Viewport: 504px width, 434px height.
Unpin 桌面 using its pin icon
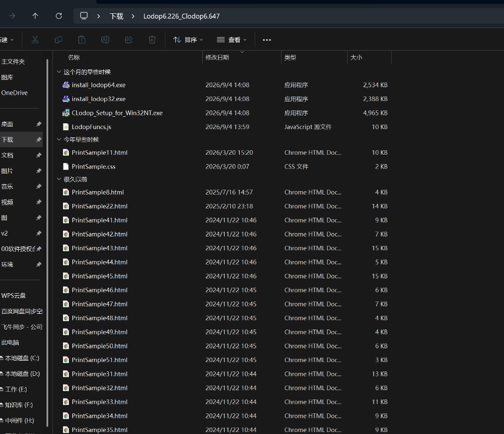39,124
